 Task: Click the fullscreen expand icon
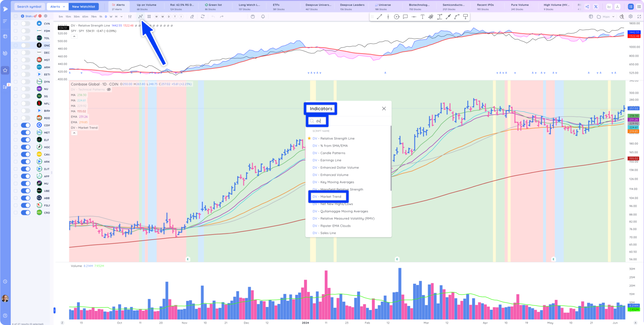coord(639,17)
